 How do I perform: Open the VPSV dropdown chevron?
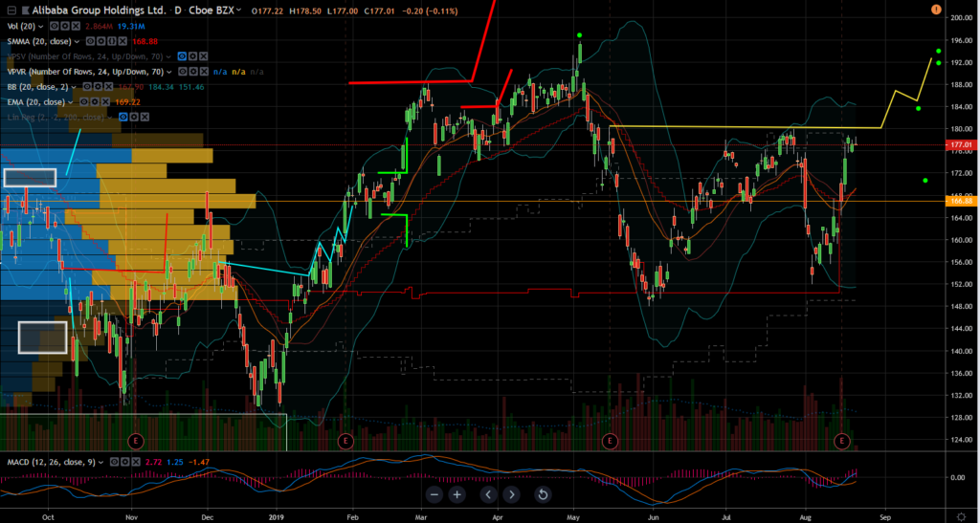[168, 56]
